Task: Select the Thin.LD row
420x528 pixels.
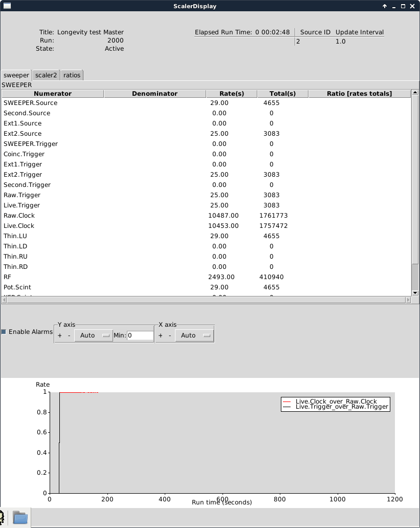Action: 207,246
